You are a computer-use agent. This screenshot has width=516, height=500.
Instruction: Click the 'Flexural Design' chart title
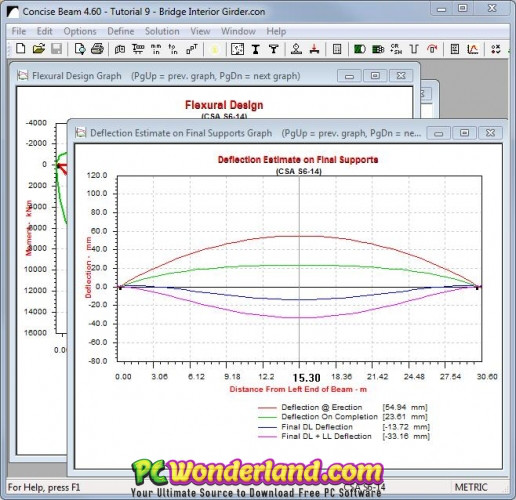224,105
